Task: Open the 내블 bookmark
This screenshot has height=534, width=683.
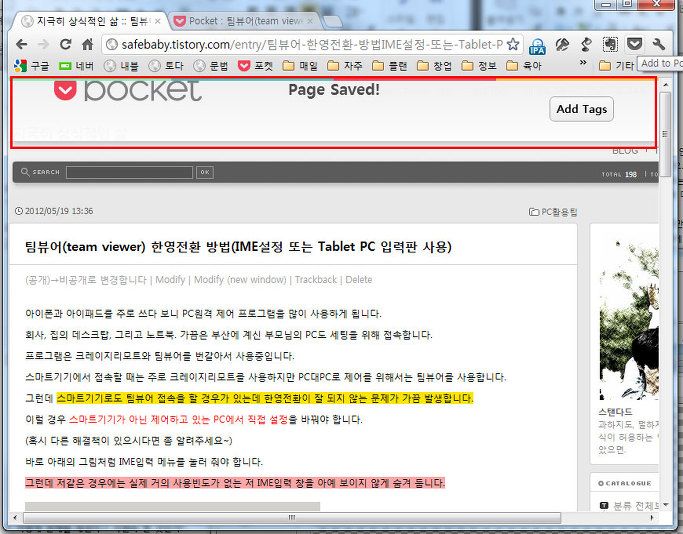Action: [x=121, y=66]
